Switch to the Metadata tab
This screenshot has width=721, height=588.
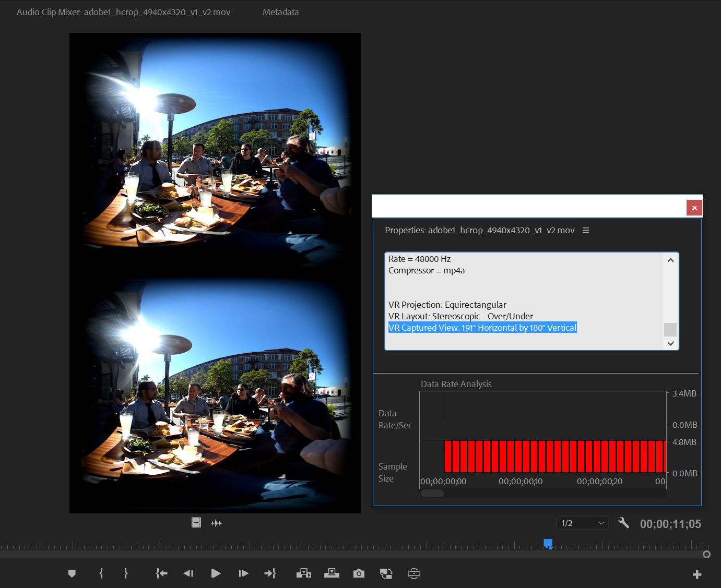(x=280, y=11)
